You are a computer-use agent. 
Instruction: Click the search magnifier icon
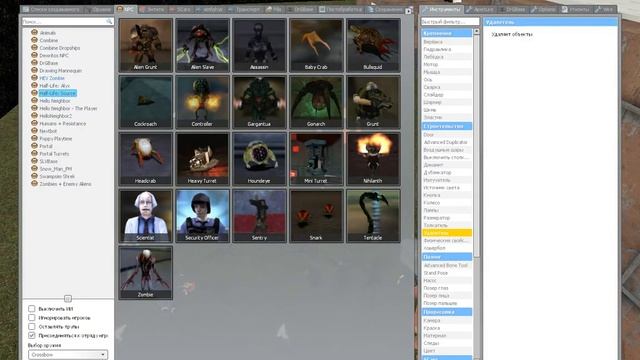[109, 21]
